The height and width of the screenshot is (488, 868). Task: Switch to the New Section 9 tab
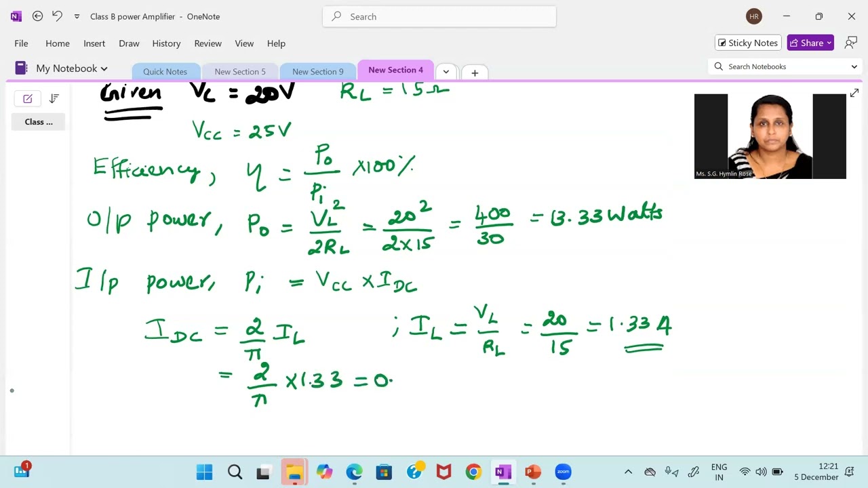tap(317, 72)
